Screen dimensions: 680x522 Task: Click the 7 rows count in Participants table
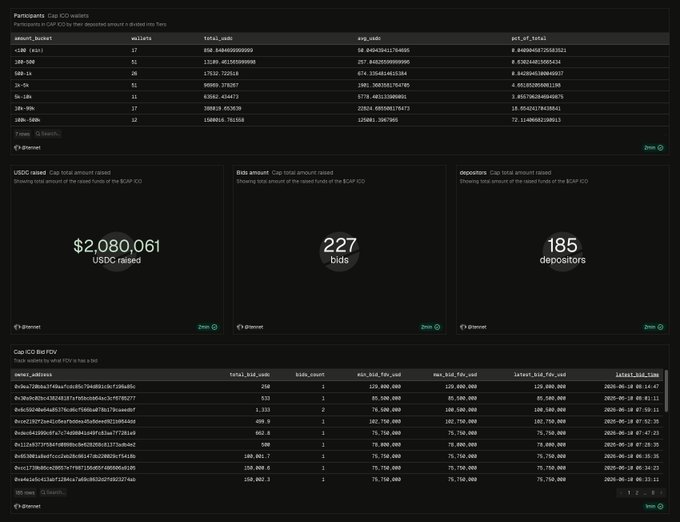coord(23,134)
